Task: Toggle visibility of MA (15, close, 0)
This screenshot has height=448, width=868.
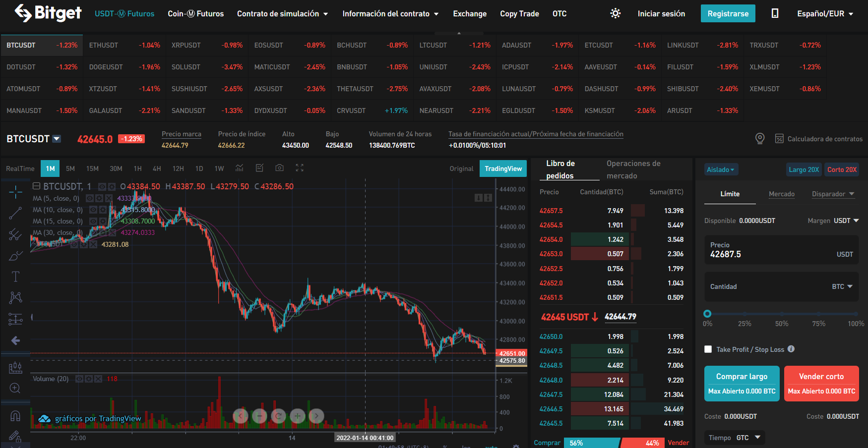Action: [x=93, y=221]
